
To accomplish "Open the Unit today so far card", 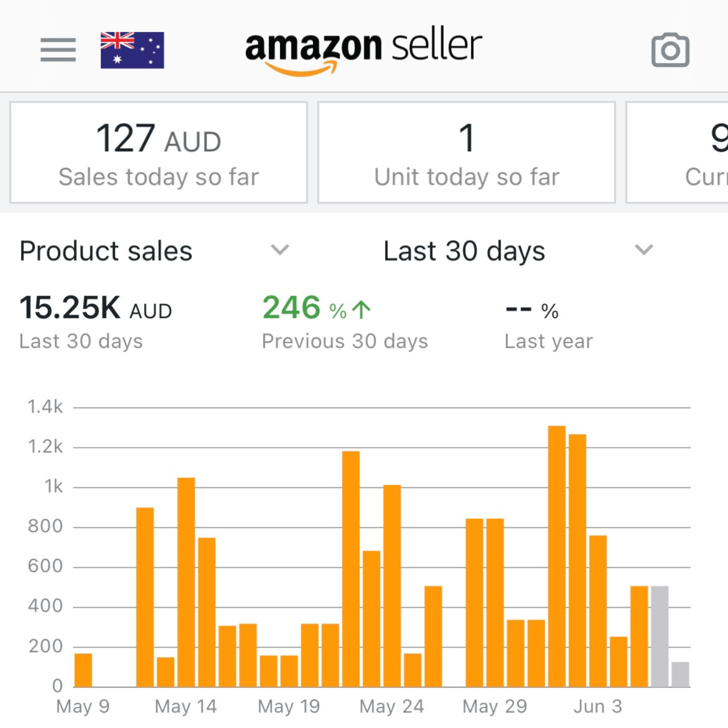I will click(x=466, y=153).
